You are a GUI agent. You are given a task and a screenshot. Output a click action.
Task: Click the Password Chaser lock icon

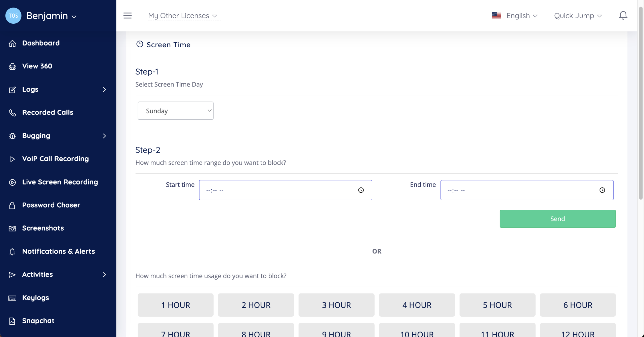(12, 205)
